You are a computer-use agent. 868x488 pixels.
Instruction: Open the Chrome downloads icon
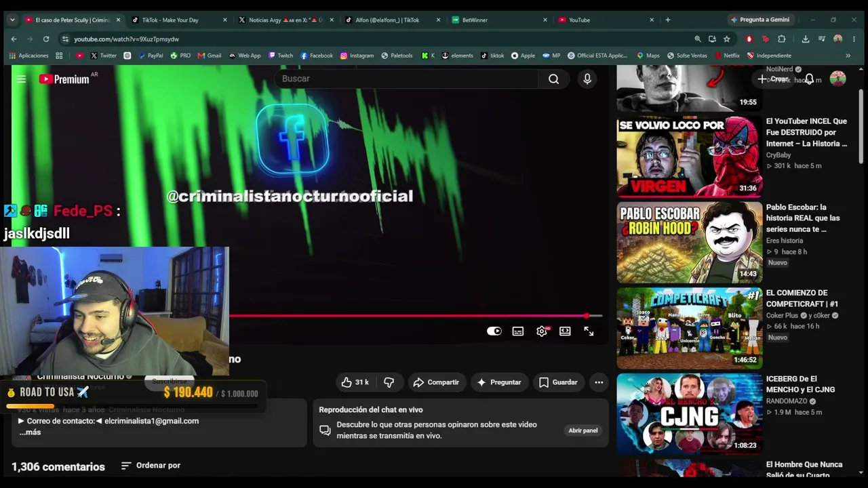tap(806, 39)
